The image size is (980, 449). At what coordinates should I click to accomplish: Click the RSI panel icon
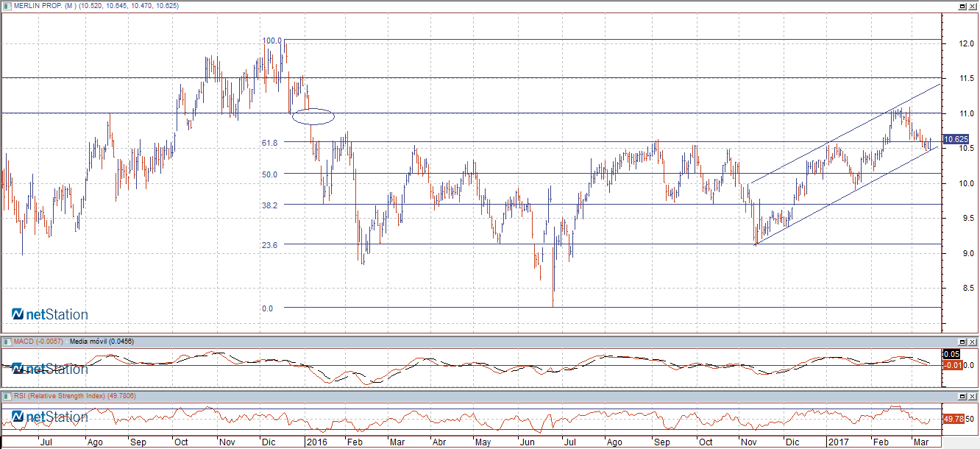(7, 396)
